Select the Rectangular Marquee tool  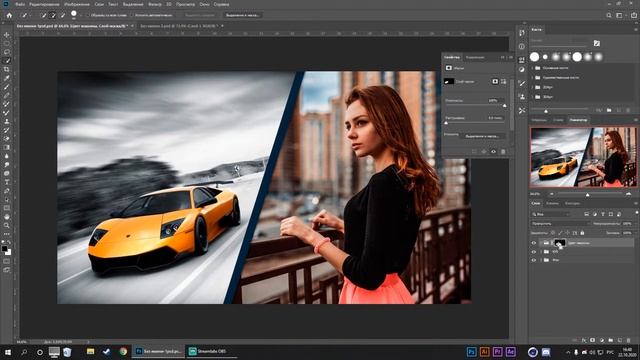tap(7, 44)
